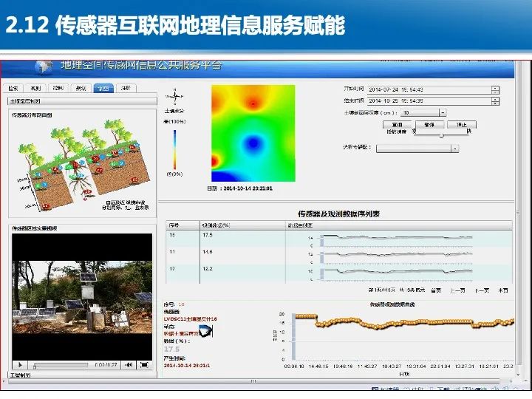Select sensor row 11 with value 14.8
The width and height of the screenshot is (532, 399).
338,256
